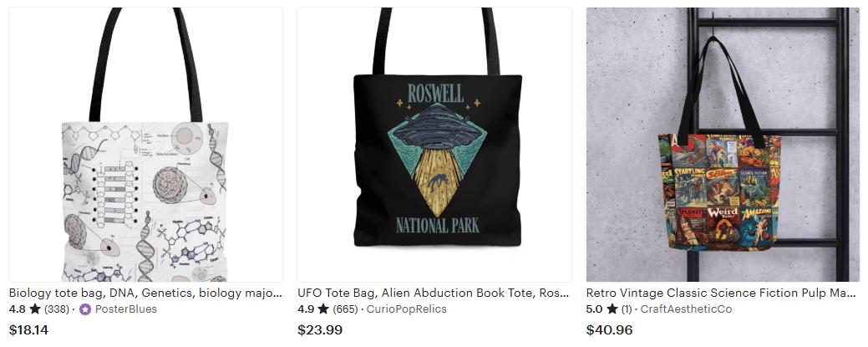Click the $18.14 price
Viewport: 868px width, 347px height.
[28, 330]
